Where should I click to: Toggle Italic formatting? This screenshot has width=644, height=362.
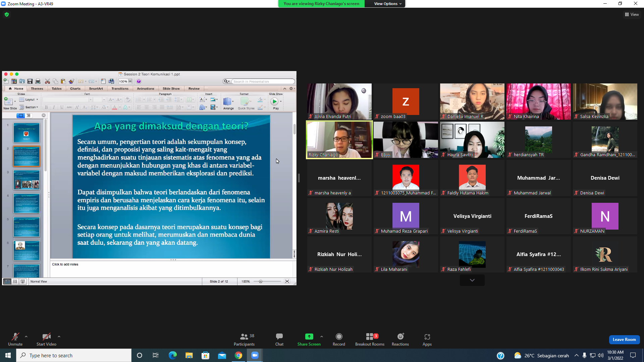pyautogui.click(x=54, y=107)
